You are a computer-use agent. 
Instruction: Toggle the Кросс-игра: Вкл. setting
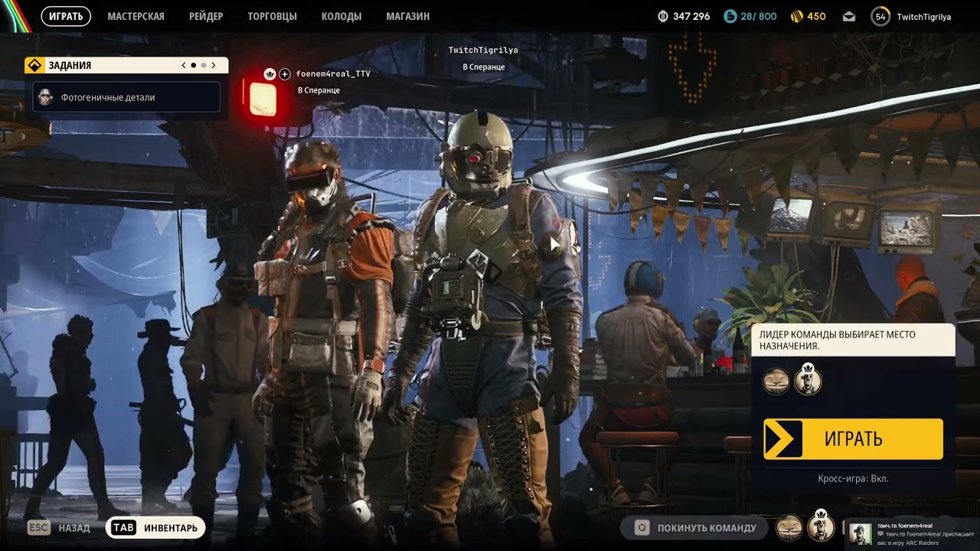853,478
